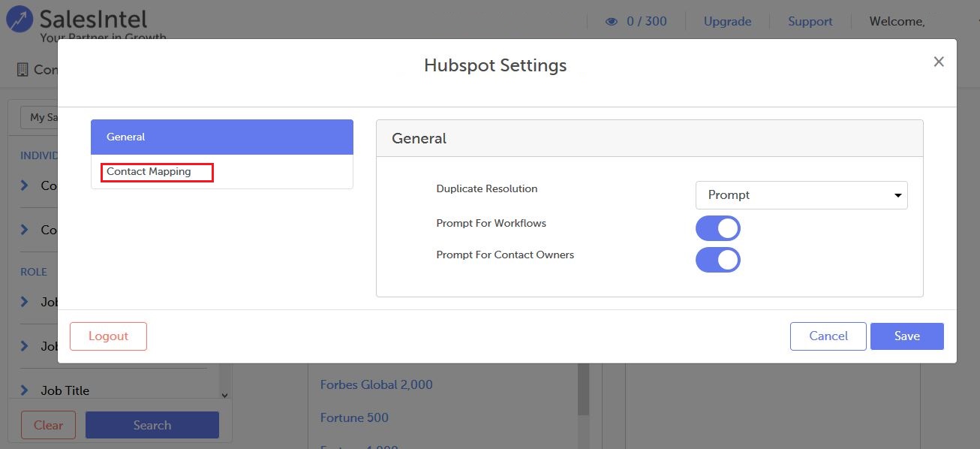Select Forbes Global 2,000 in the list
The width and height of the screenshot is (980, 449).
pos(377,384)
